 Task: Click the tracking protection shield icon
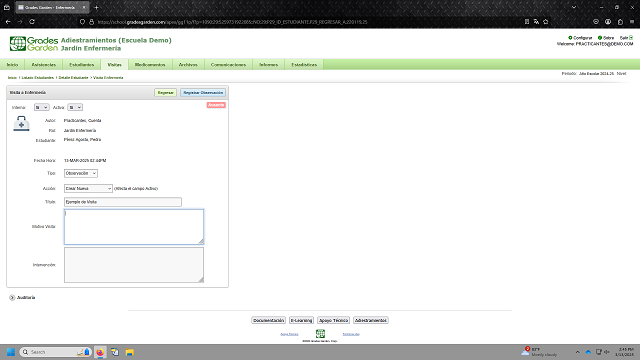[x=82, y=22]
